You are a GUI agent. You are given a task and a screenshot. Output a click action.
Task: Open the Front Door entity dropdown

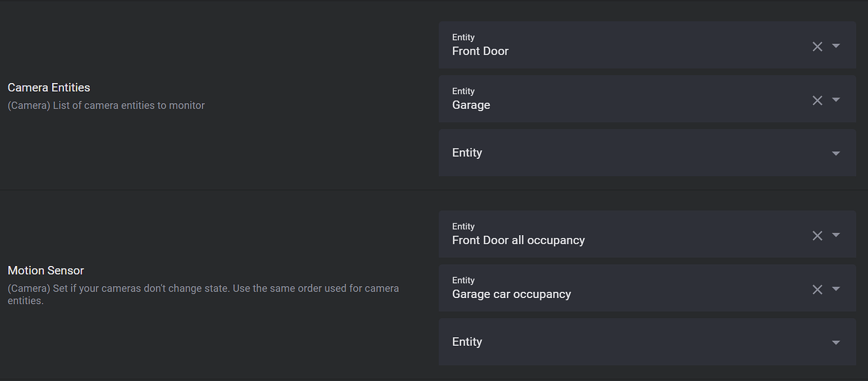836,46
